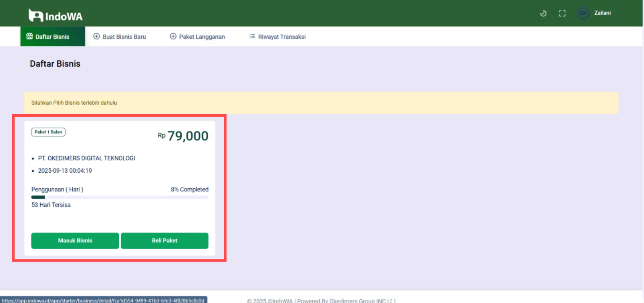The width and height of the screenshot is (644, 303).
Task: Click the date 2025-09-13 00:04:19
Action: (65, 171)
